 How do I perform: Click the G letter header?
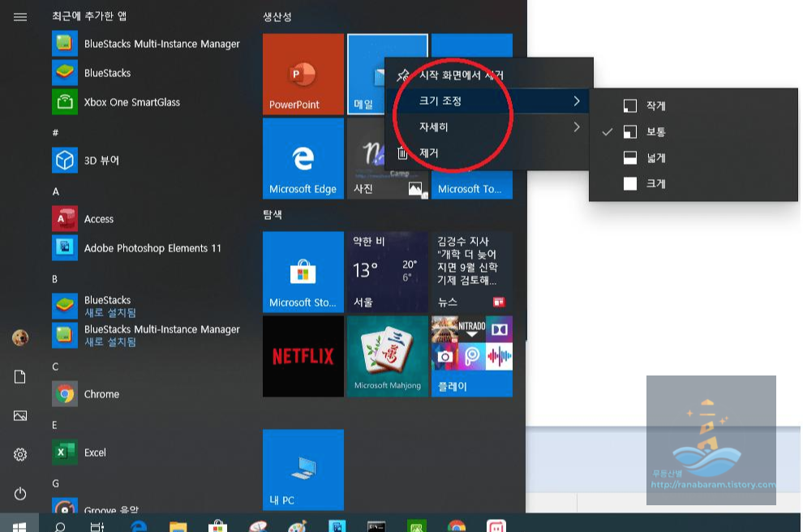[55, 483]
